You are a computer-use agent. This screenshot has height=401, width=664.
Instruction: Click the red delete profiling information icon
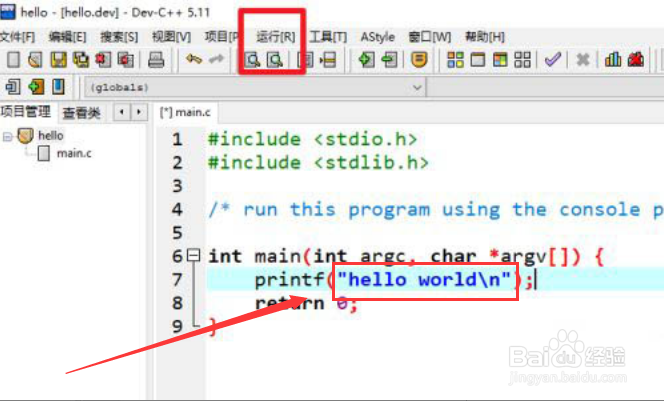coord(636,60)
